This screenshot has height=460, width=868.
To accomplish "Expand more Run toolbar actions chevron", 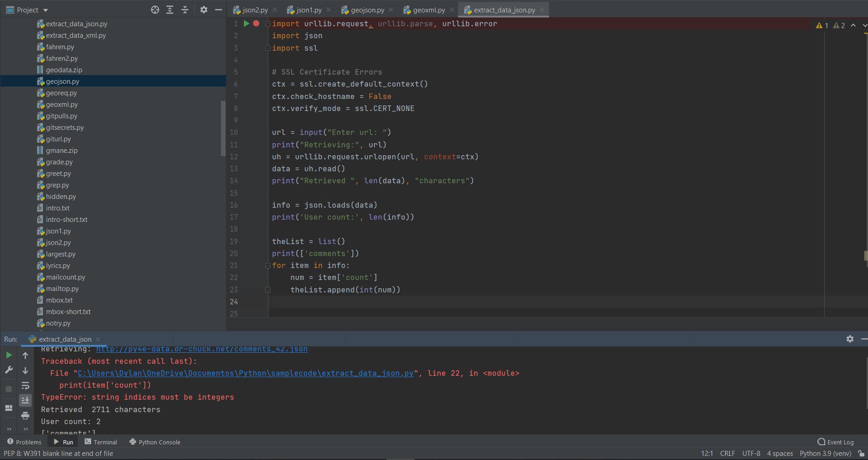I will tap(9, 429).
